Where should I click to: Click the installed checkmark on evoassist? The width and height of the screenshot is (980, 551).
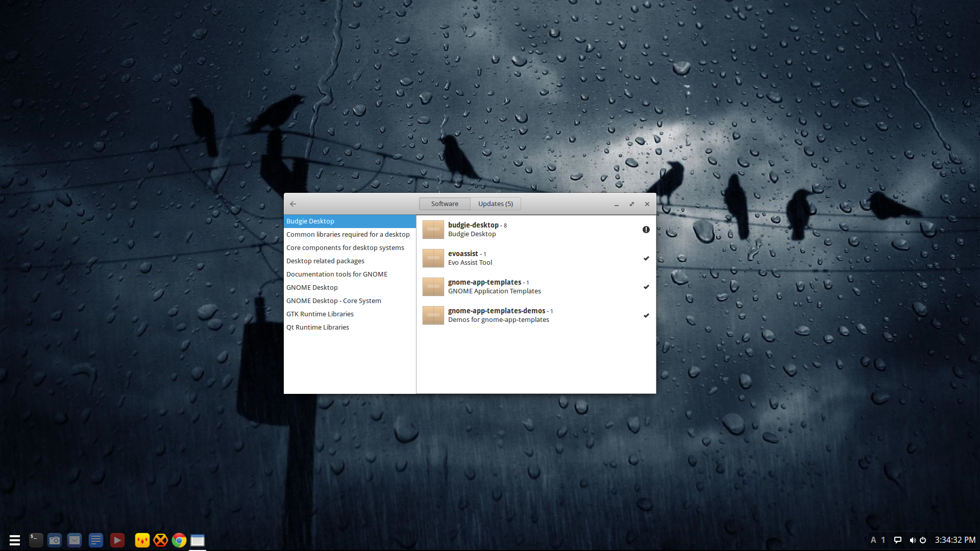[646, 258]
